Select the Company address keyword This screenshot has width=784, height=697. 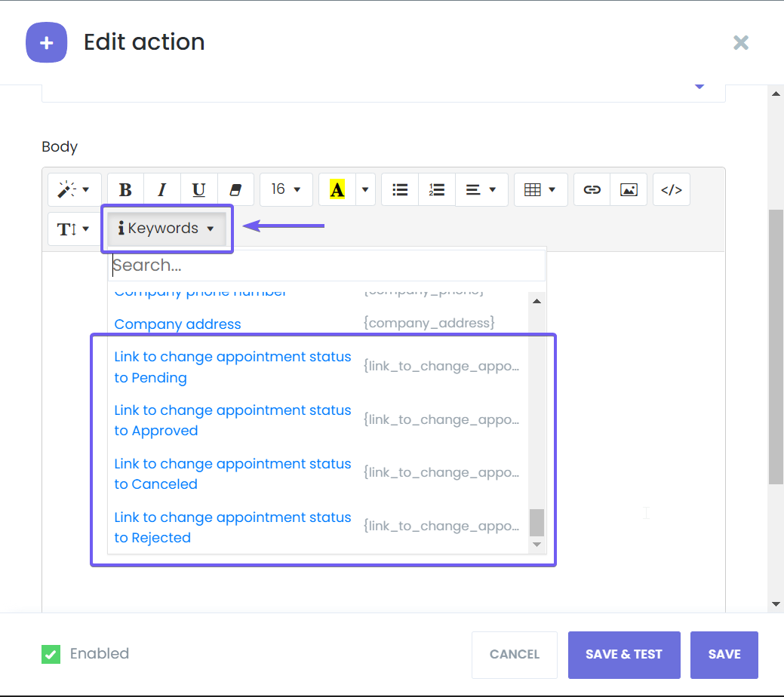[177, 324]
